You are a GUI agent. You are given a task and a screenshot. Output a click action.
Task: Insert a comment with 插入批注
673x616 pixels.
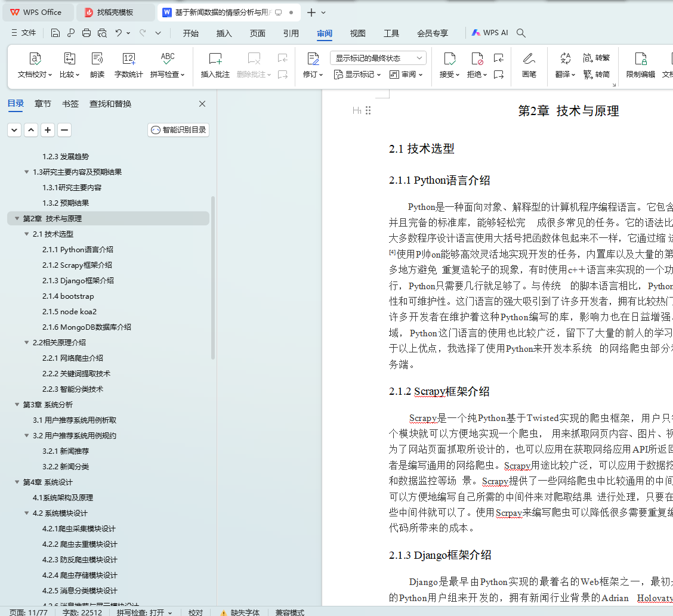215,65
